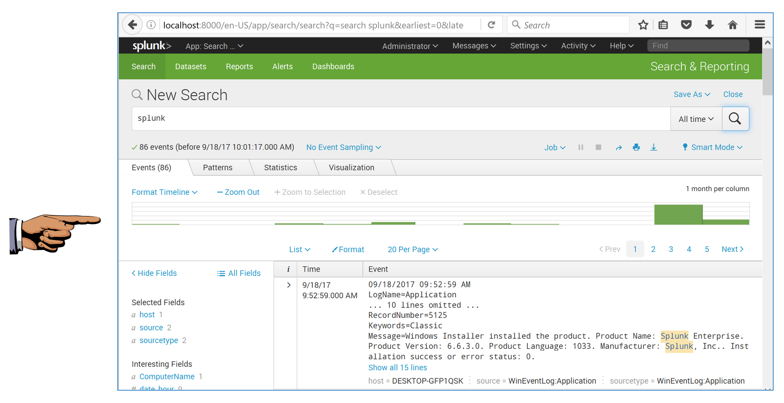The image size is (784, 403).
Task: Open browser downloads arrow icon
Action: point(709,24)
